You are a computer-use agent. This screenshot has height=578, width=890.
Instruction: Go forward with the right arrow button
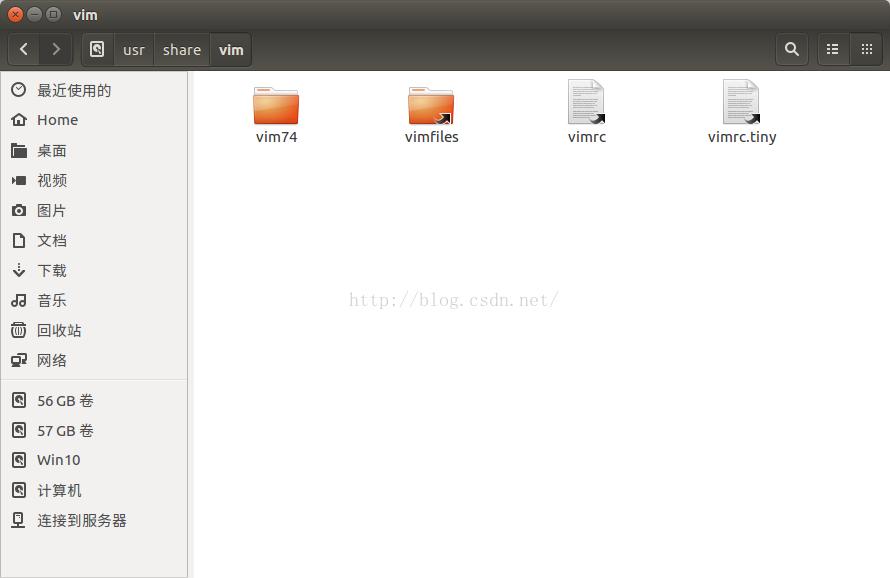click(56, 49)
